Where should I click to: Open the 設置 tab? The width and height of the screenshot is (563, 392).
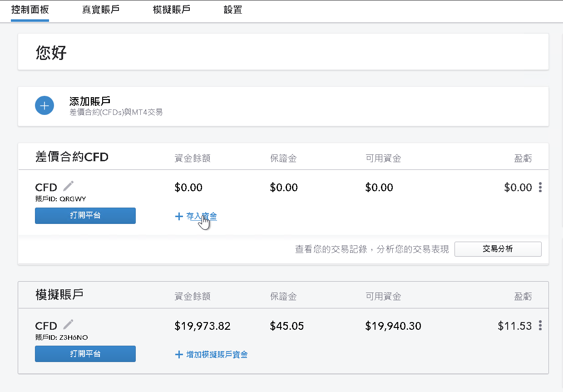click(x=232, y=9)
